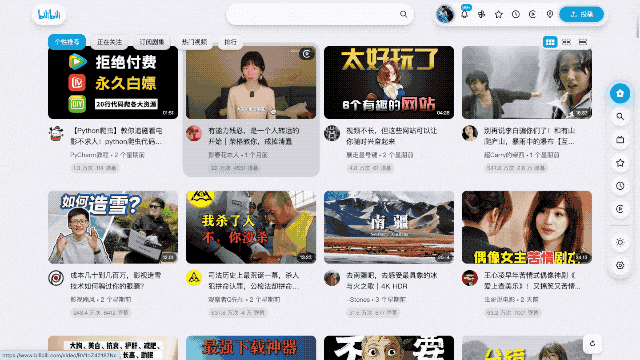The width and height of the screenshot is (640, 360).
Task: Open the lightbulb creator icon in header
Action: (550, 14)
